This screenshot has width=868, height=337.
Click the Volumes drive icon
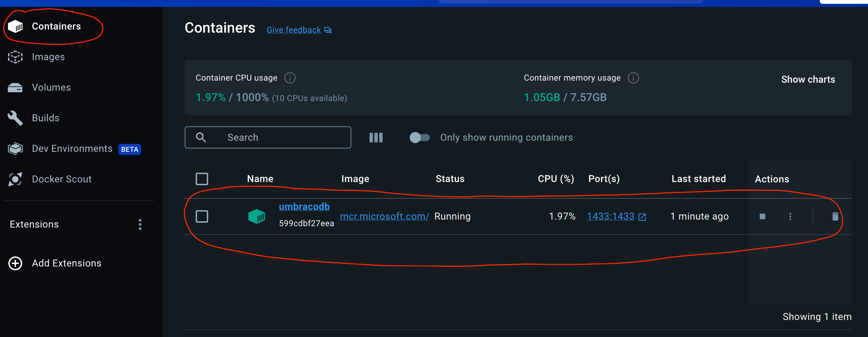15,88
